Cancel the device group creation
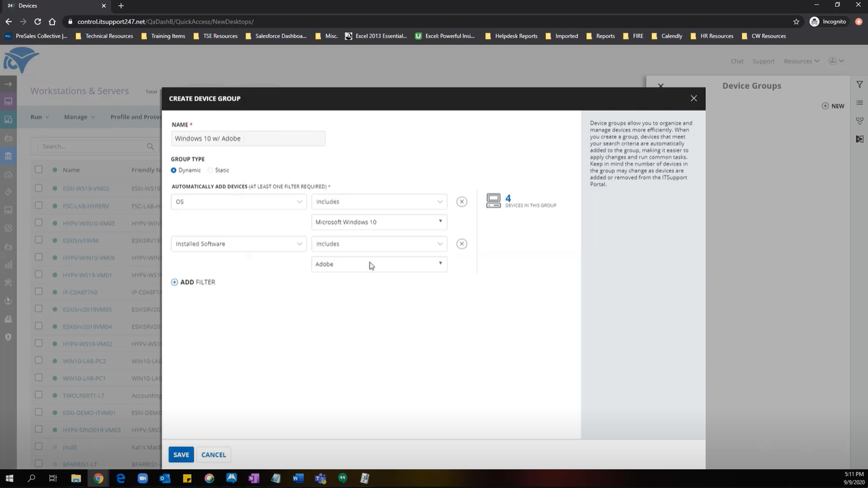868x488 pixels. [x=214, y=455]
